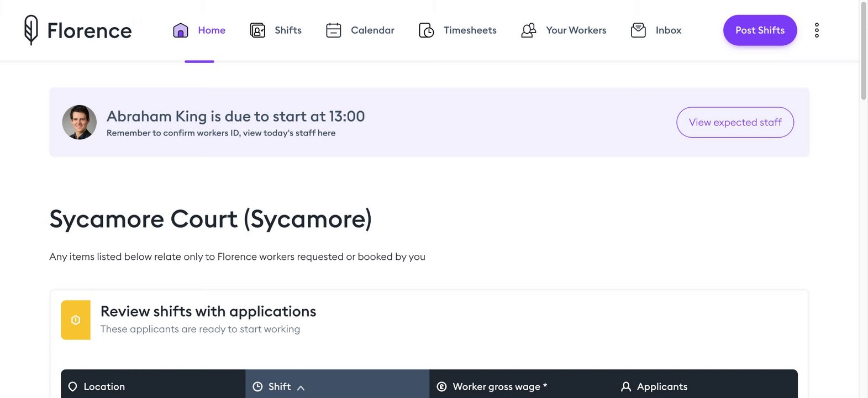This screenshot has width=868, height=398.
Task: Click the Calendar nav icon
Action: (x=334, y=30)
